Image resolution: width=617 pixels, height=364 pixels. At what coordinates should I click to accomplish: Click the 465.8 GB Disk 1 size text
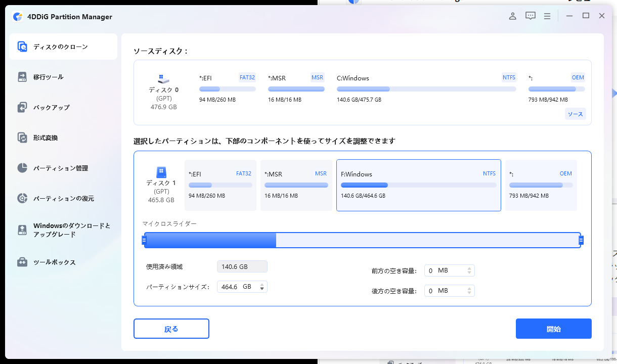[161, 200]
